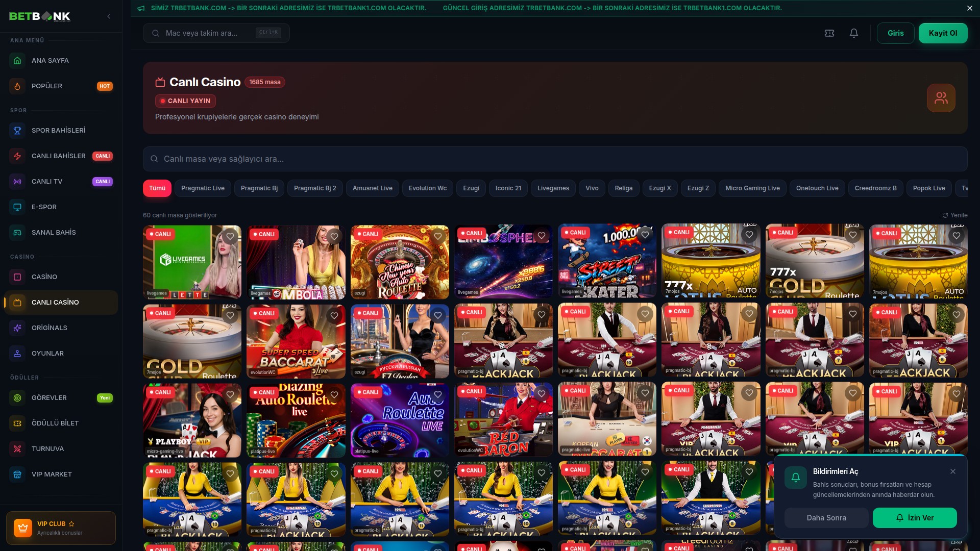Click Yenile to refresh the table list
Screen dimensions: 980x551
tap(955, 215)
